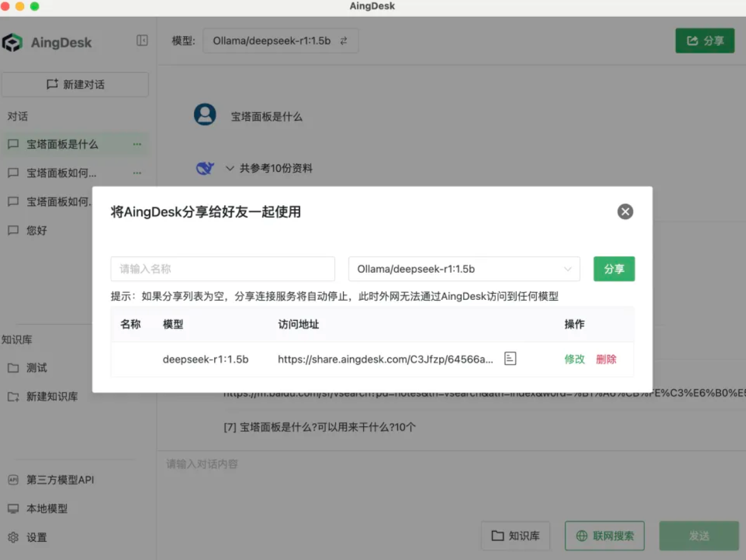Expand the 共参考10份资料 references

click(x=269, y=169)
